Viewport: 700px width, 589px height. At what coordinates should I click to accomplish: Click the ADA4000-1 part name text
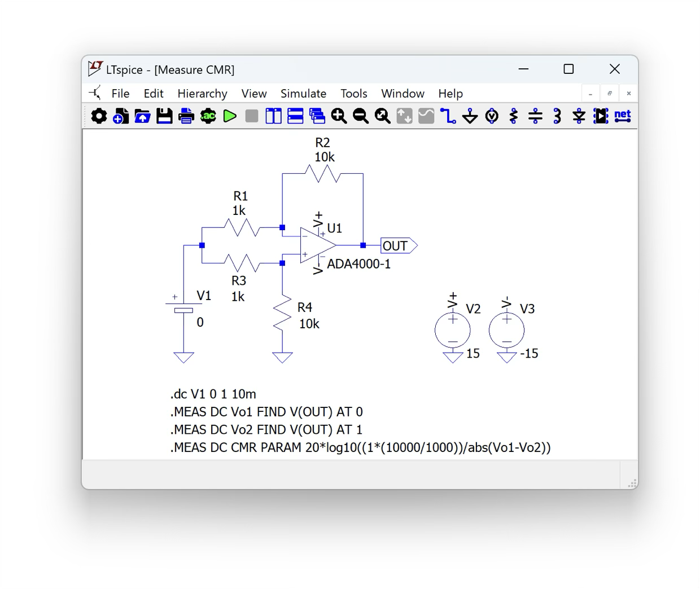359,264
